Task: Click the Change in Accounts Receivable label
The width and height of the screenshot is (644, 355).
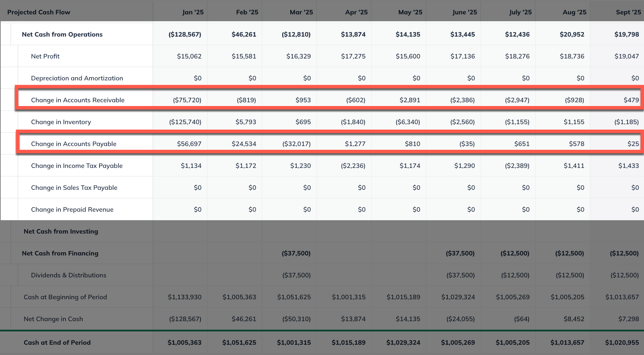Action: click(x=78, y=100)
